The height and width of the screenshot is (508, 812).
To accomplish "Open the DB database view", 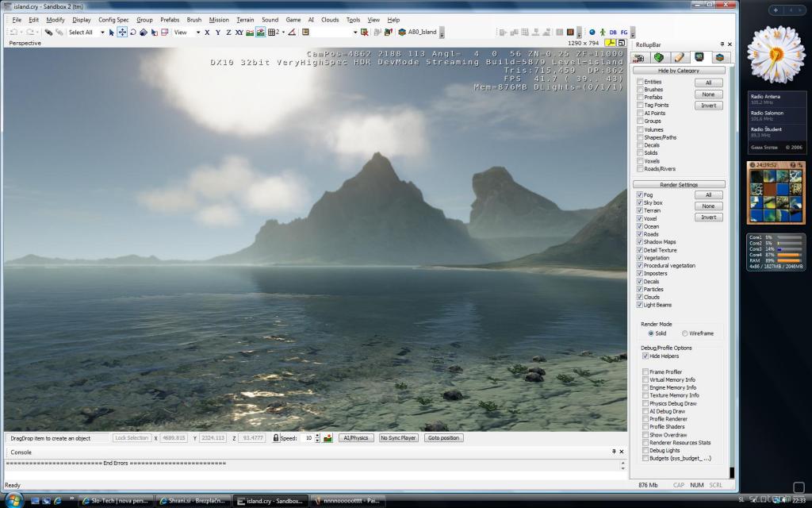I will tap(613, 32).
